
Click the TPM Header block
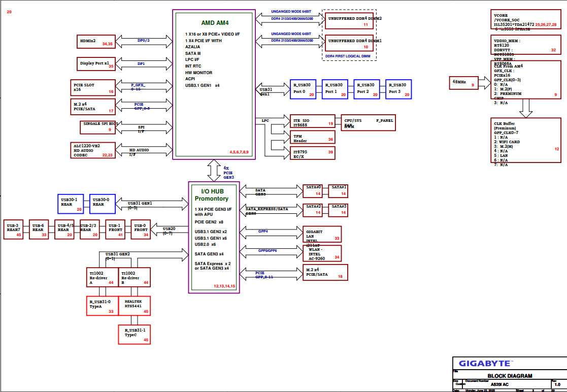click(x=312, y=138)
